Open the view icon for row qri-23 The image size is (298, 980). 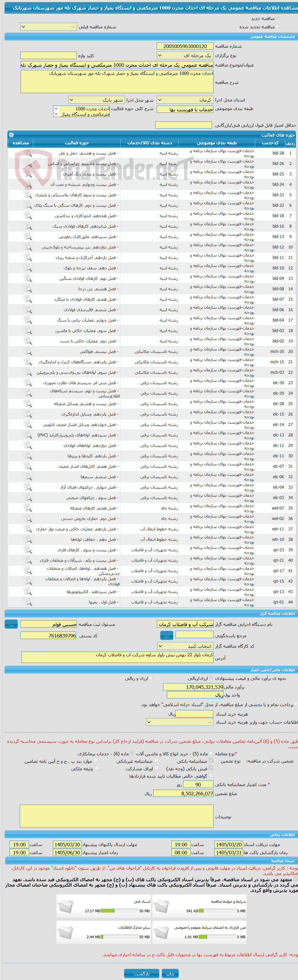pos(27,550)
